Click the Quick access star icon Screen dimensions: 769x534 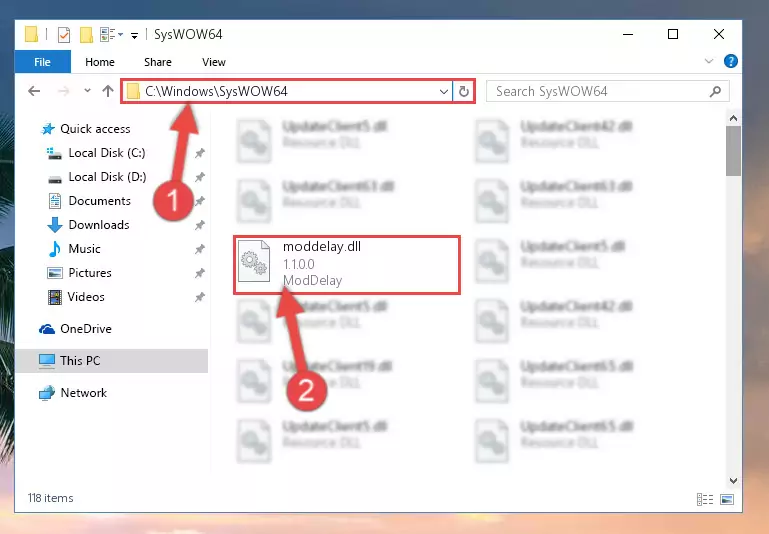tap(48, 129)
